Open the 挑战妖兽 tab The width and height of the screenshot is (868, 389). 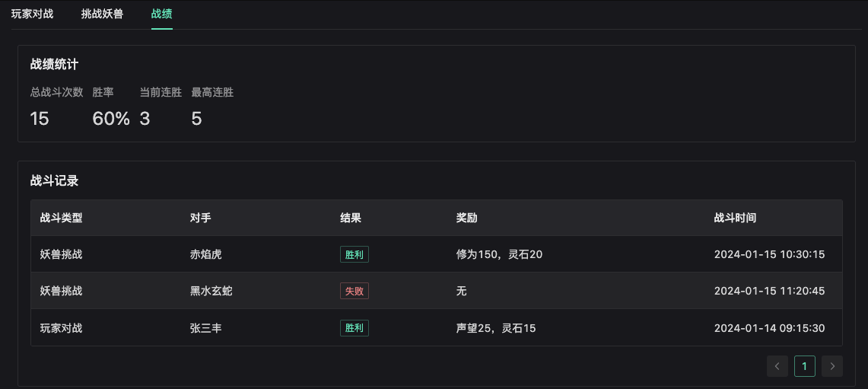(102, 14)
